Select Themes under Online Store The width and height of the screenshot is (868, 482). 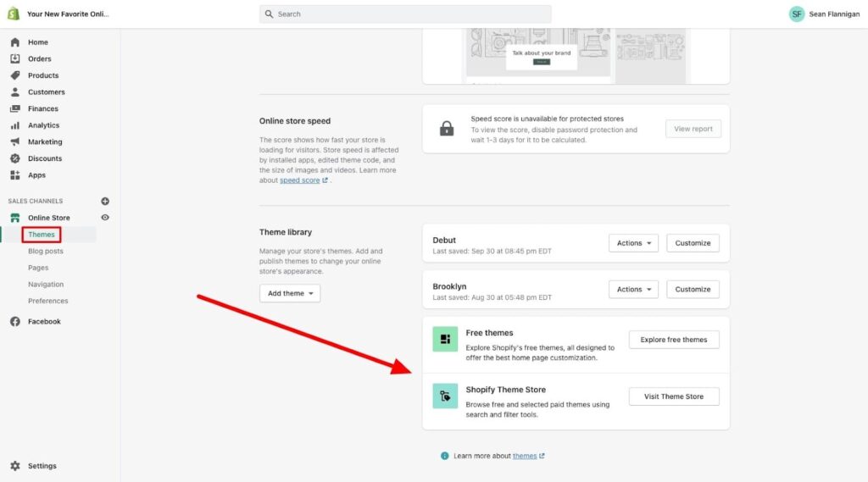click(x=42, y=235)
